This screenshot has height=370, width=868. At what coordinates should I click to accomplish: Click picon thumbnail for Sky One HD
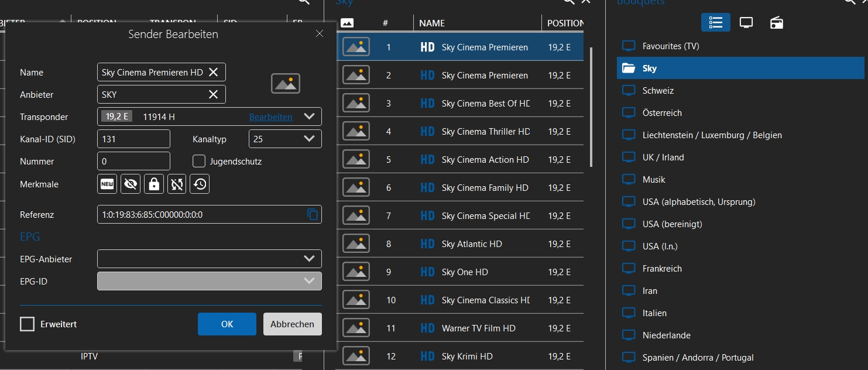click(x=356, y=272)
